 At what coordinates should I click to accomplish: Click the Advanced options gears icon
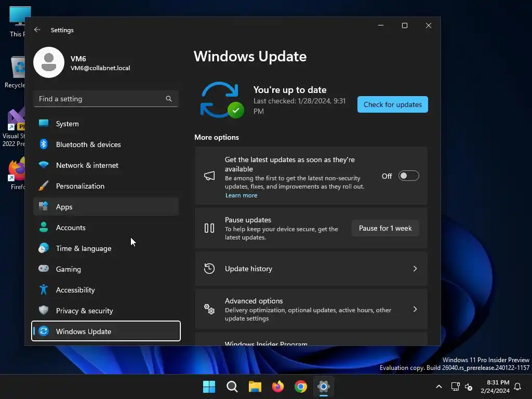209,309
